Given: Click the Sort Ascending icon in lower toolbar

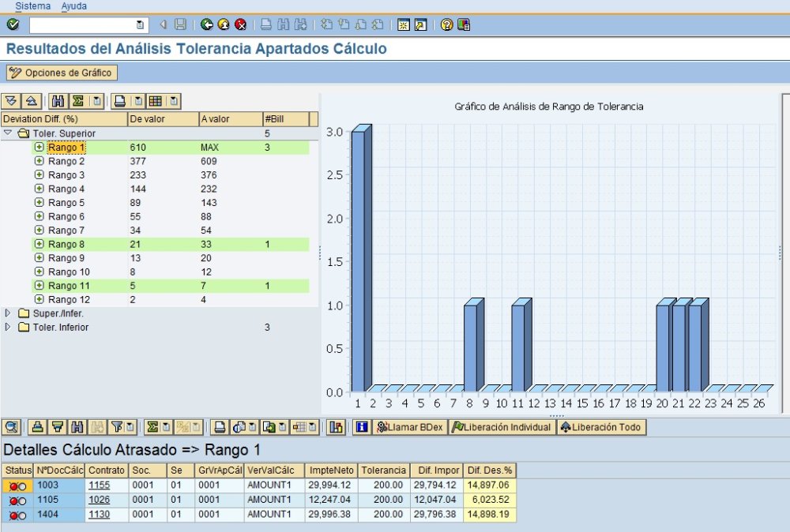Looking at the screenshot, I should click(36, 427).
